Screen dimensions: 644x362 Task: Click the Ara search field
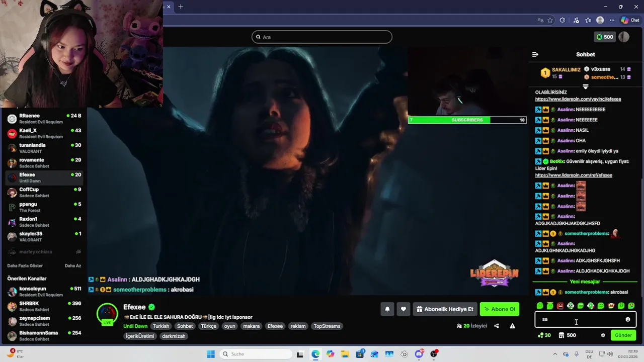coord(322,37)
